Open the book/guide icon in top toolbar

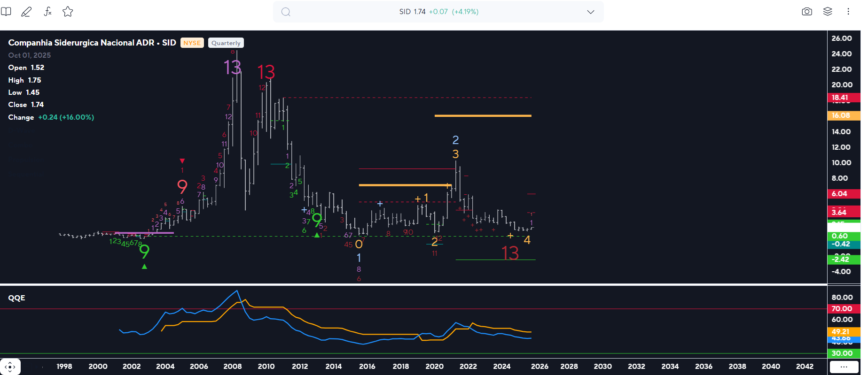[6, 12]
